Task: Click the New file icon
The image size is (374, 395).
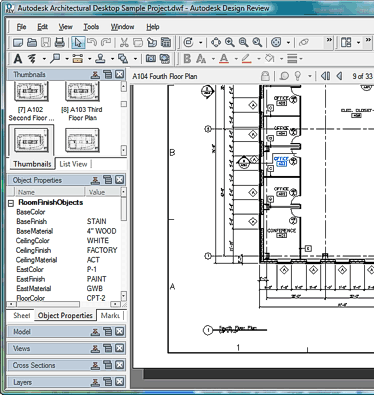Action: point(18,42)
